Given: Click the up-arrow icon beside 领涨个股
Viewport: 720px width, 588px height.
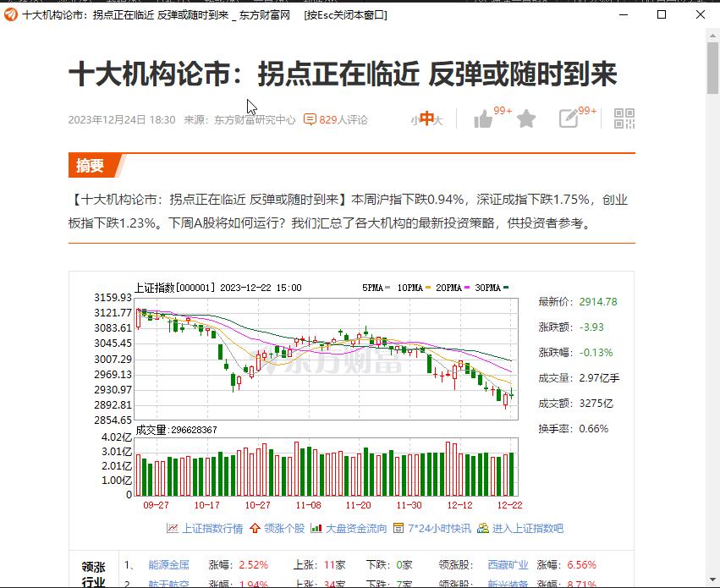Looking at the screenshot, I should click(256, 528).
